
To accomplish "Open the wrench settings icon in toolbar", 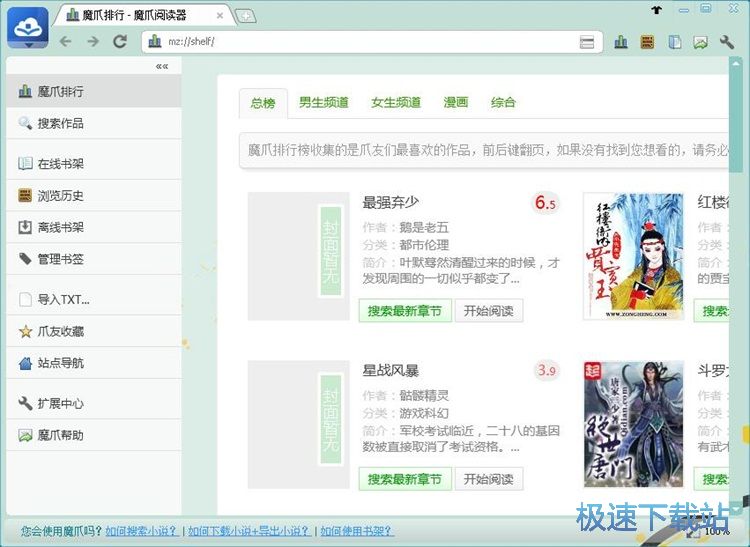I will point(727,42).
